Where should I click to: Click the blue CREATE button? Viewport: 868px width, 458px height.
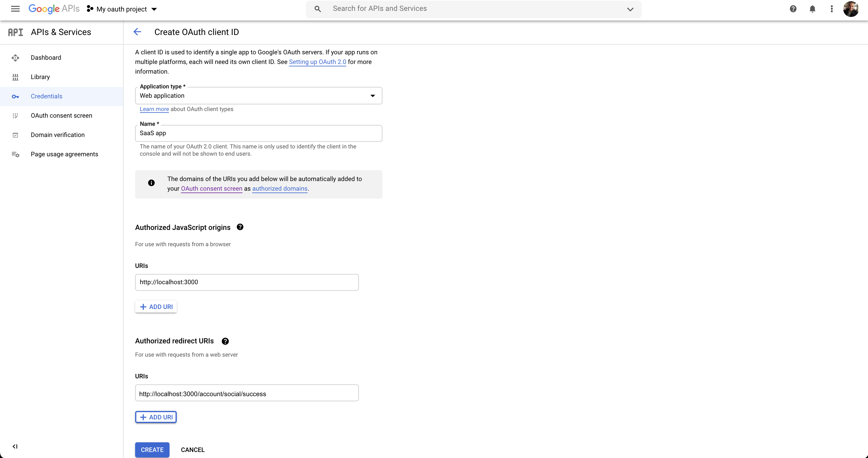[152, 450]
